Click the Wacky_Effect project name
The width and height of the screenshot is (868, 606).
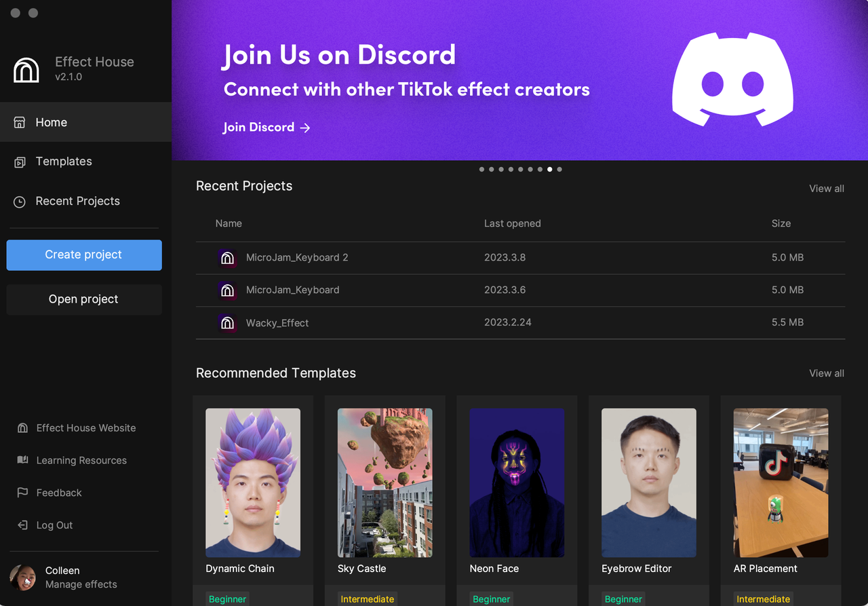point(277,323)
